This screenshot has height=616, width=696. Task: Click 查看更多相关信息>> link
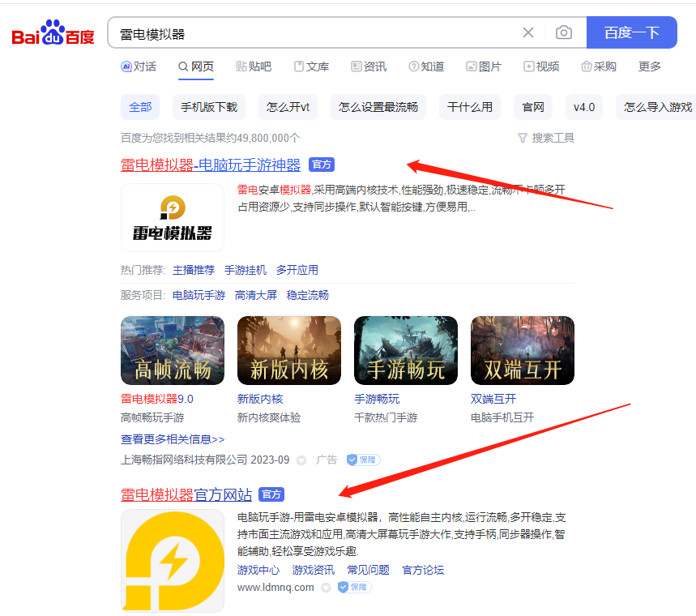173,439
